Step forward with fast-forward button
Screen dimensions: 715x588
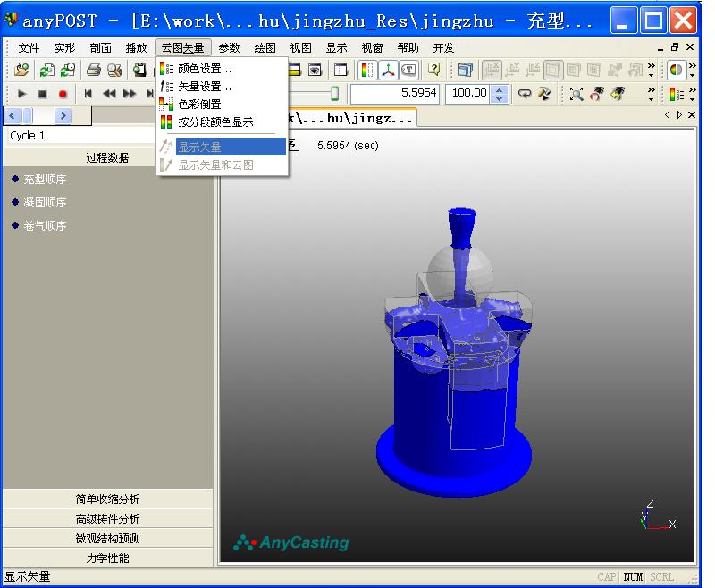coord(130,94)
